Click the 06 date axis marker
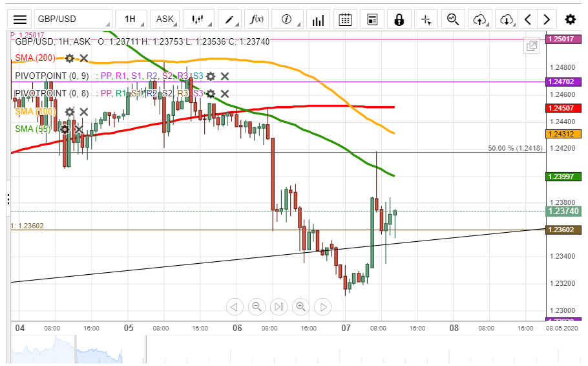The width and height of the screenshot is (588, 366). click(x=237, y=328)
